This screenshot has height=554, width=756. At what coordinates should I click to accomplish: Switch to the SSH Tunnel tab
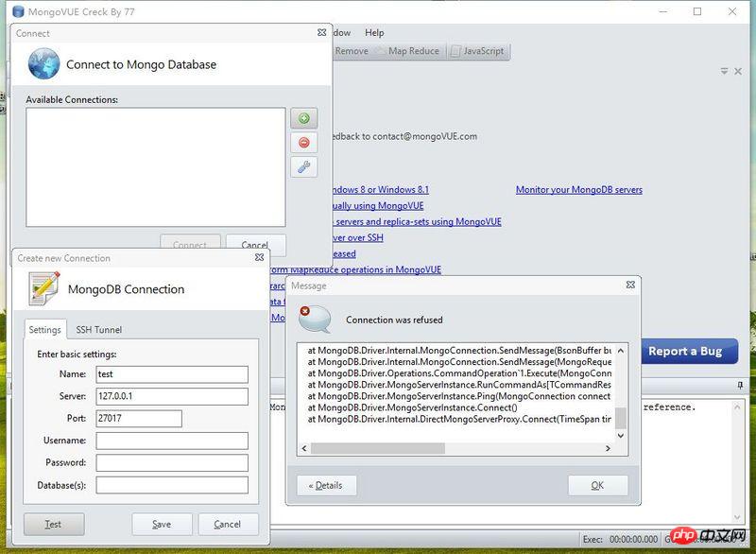click(x=99, y=330)
